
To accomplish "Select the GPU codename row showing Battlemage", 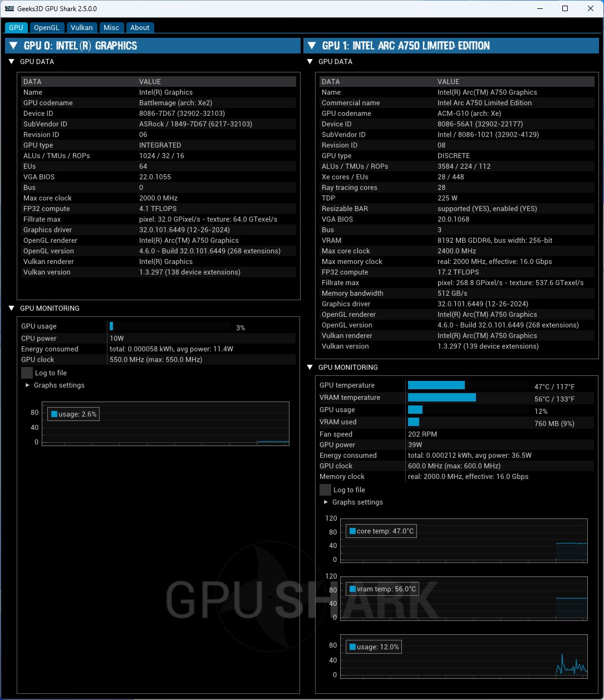I will (159, 103).
